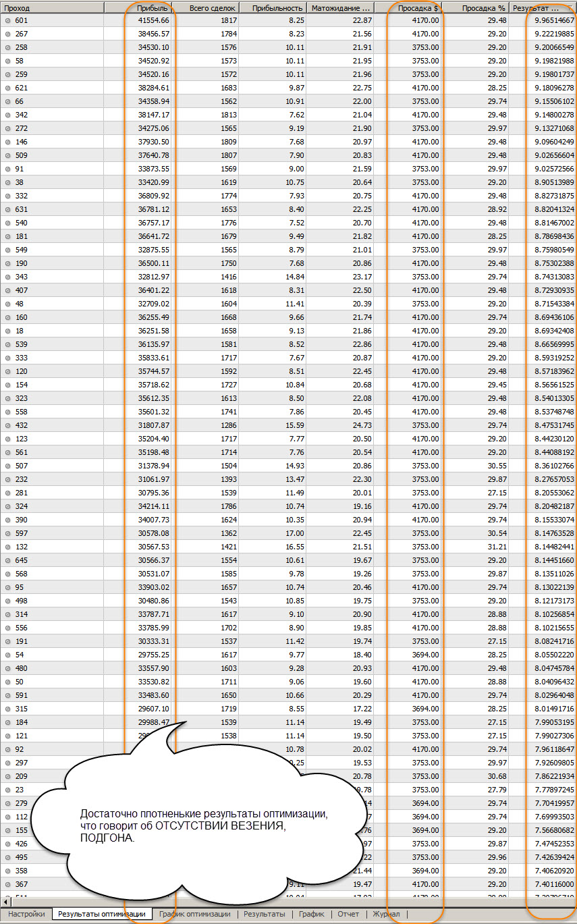Click the bullet icon beside pass 509

(x=7, y=155)
